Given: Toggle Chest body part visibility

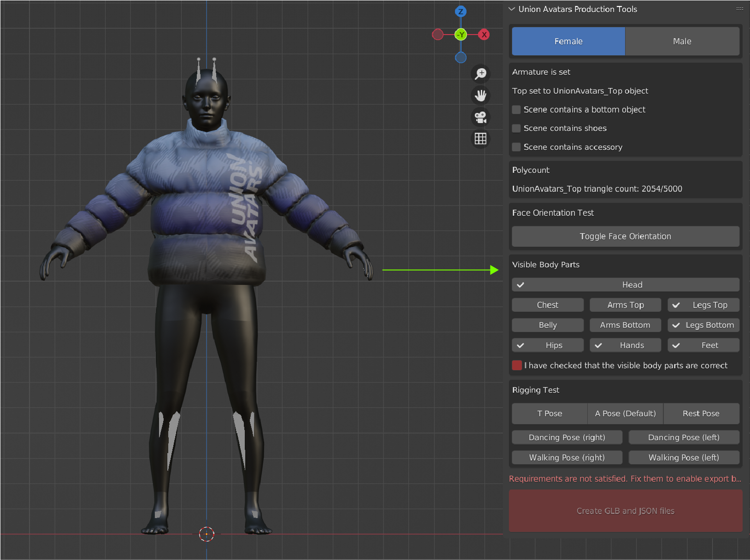Looking at the screenshot, I should pos(548,305).
